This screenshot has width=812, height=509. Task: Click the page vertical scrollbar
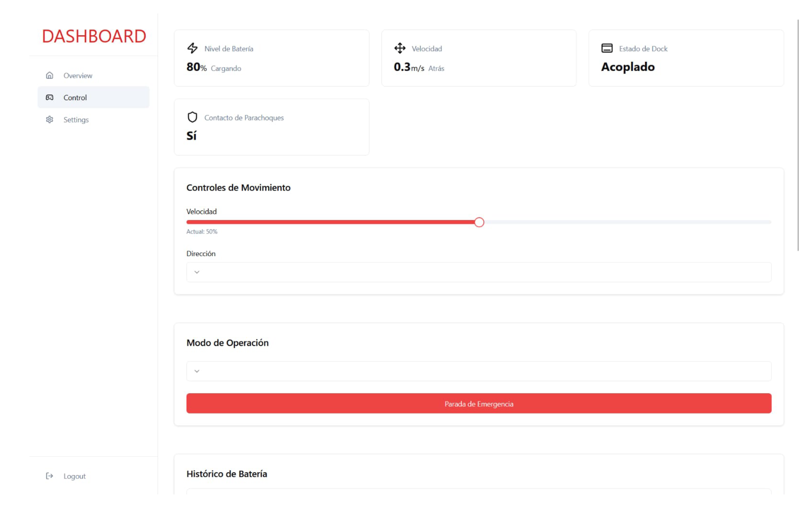798,135
